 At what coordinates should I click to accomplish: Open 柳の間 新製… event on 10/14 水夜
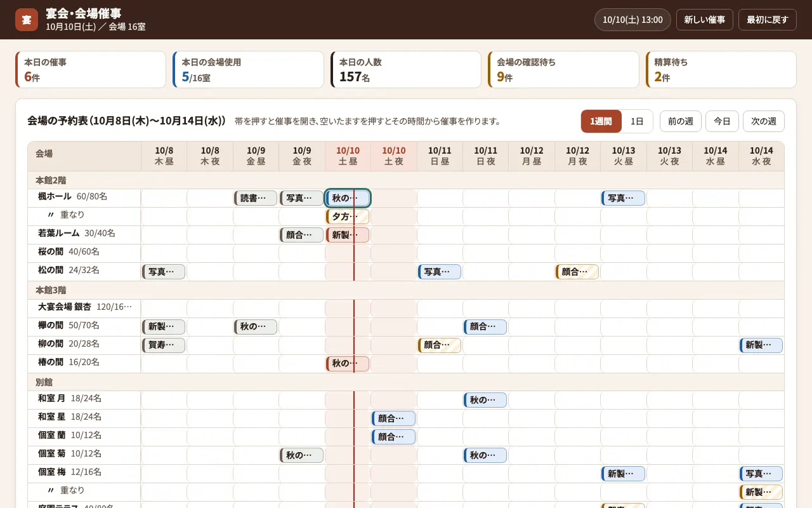[761, 345]
